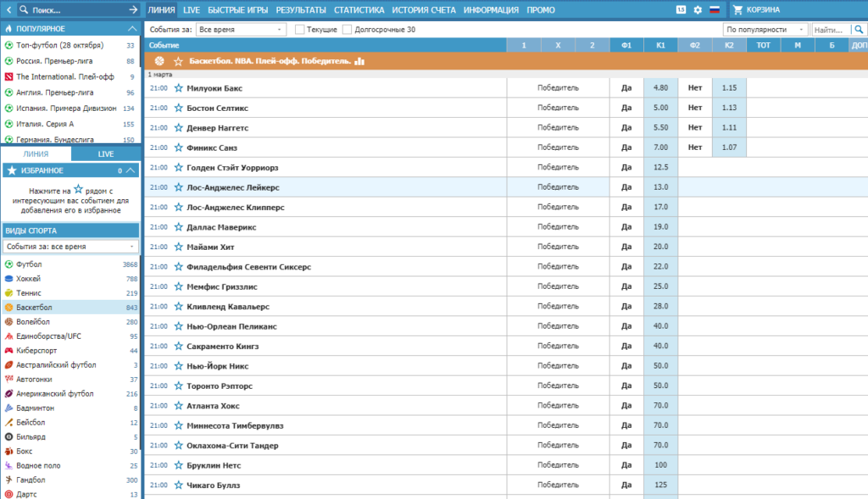The width and height of the screenshot is (868, 499).
Task: Select Голден Стэйт Уорриорз odds 12.5
Action: (660, 168)
